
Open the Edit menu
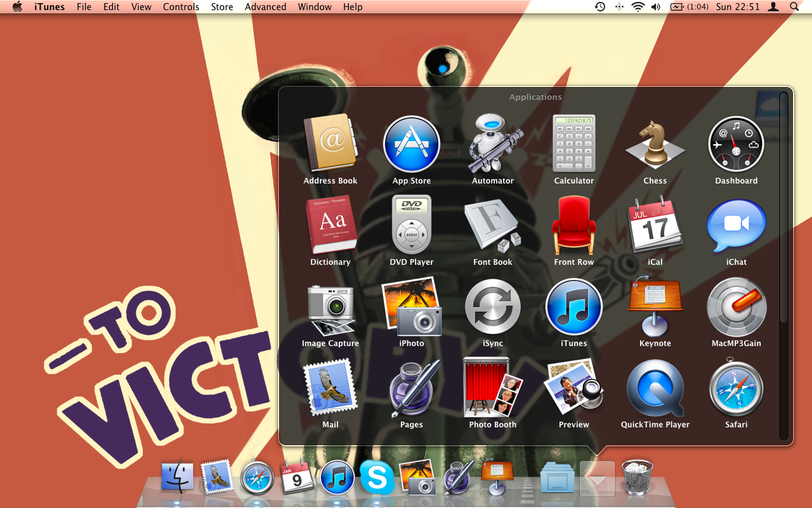(x=112, y=7)
